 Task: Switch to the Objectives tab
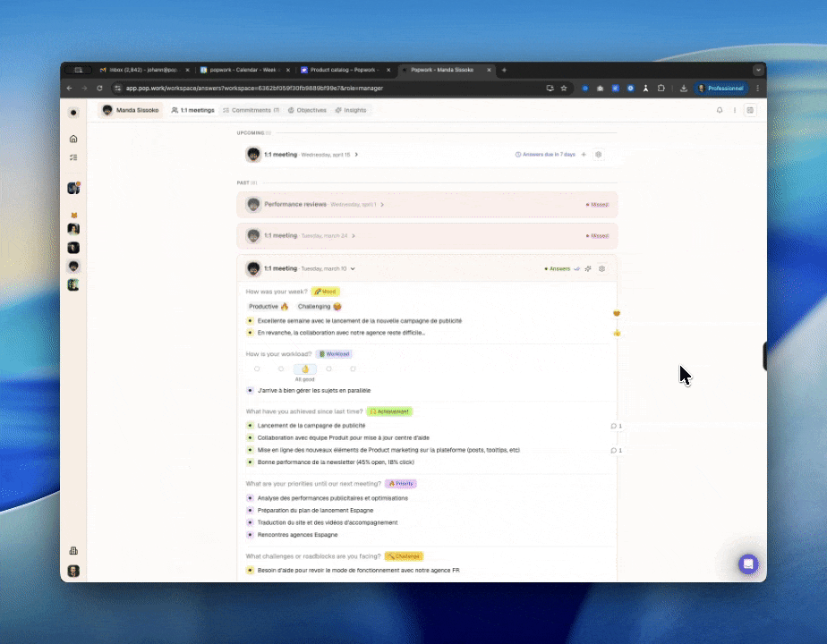pyautogui.click(x=307, y=110)
